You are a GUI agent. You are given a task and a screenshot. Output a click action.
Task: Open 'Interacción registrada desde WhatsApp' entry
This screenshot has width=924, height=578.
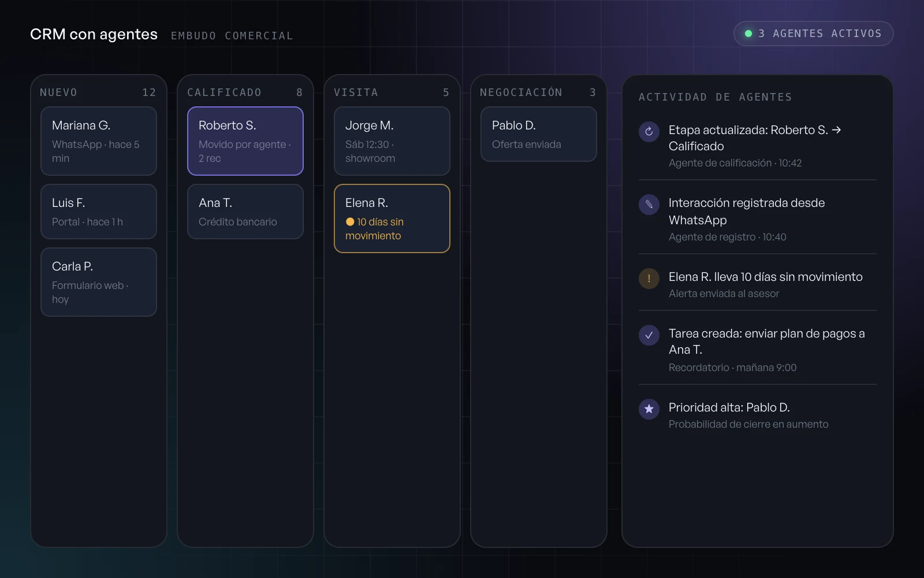758,220
